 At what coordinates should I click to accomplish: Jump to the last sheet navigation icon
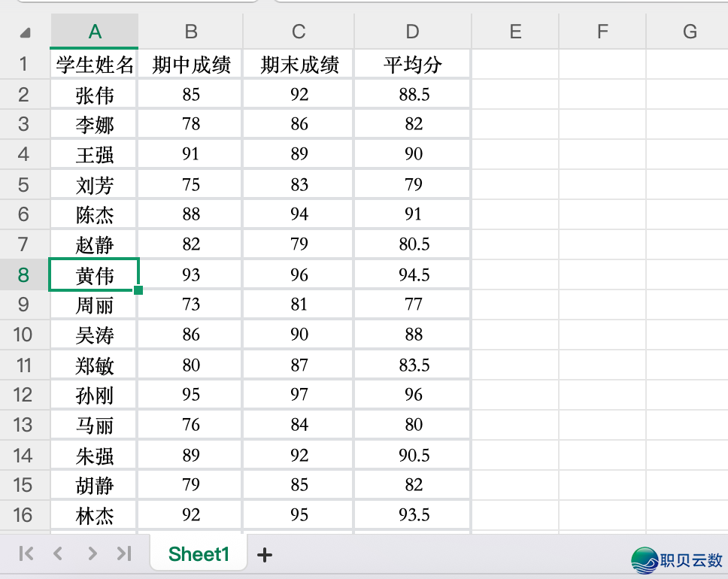pyautogui.click(x=123, y=553)
